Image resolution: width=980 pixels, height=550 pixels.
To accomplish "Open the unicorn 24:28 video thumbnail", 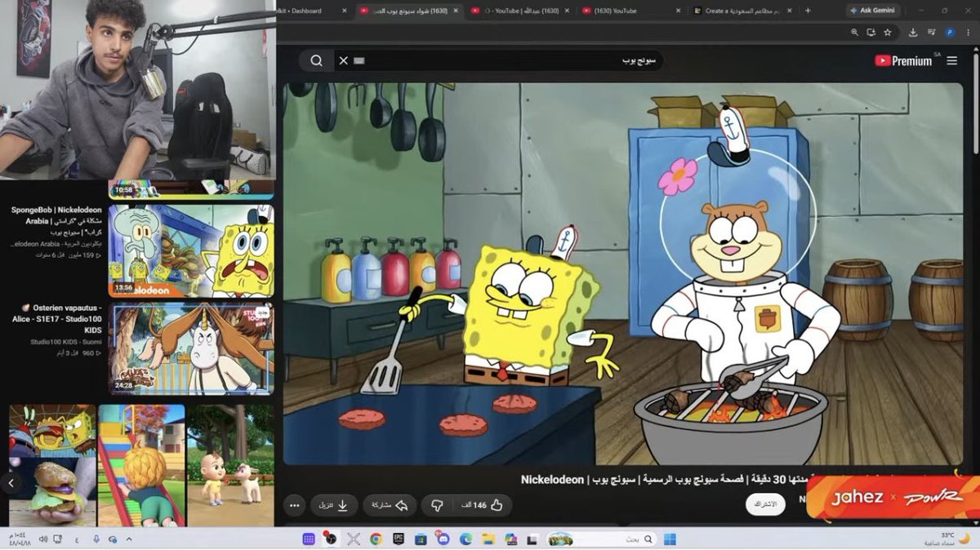I will [x=191, y=349].
